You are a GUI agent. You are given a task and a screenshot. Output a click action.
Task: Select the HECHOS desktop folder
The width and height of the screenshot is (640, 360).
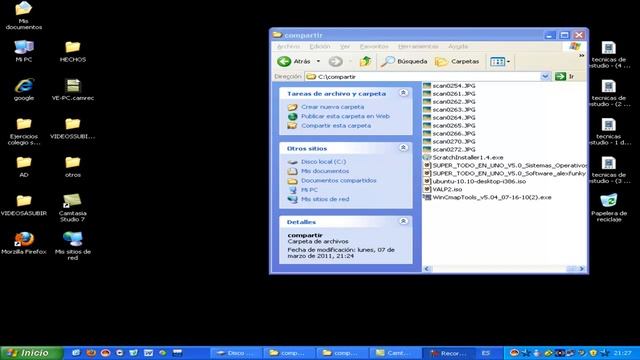click(x=73, y=51)
